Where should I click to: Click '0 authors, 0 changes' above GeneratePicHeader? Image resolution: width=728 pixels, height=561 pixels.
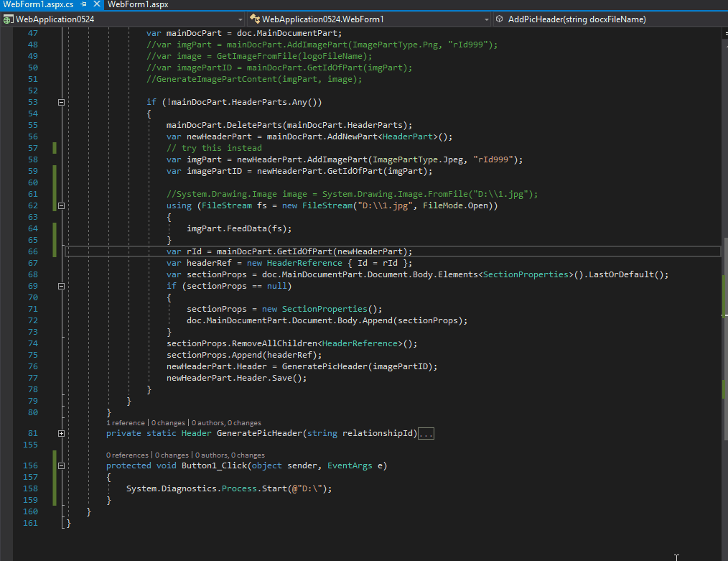226,423
